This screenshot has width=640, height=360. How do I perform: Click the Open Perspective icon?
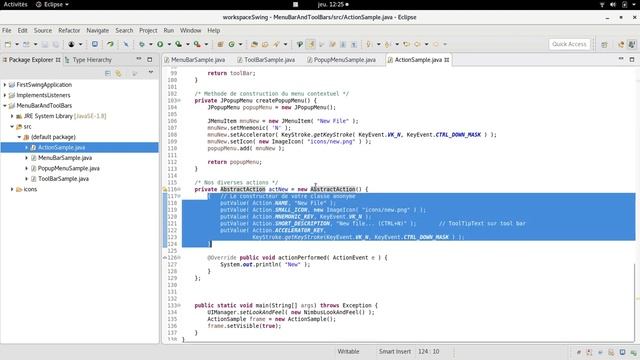click(604, 44)
